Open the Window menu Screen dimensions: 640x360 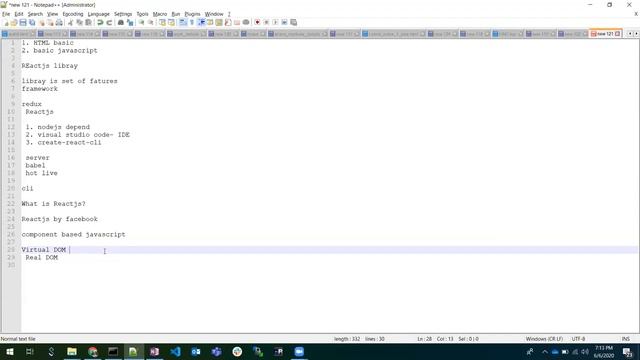tap(214, 14)
